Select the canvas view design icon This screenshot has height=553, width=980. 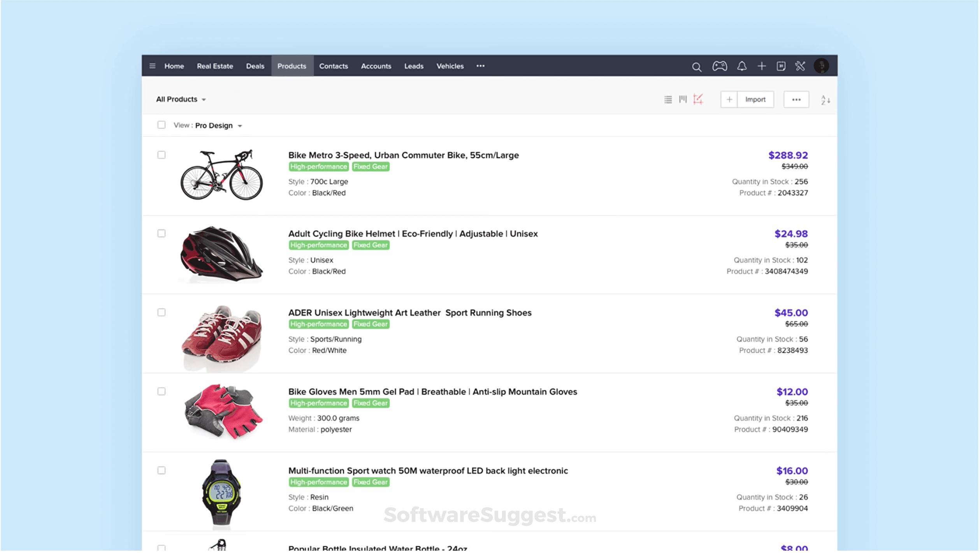[698, 100]
